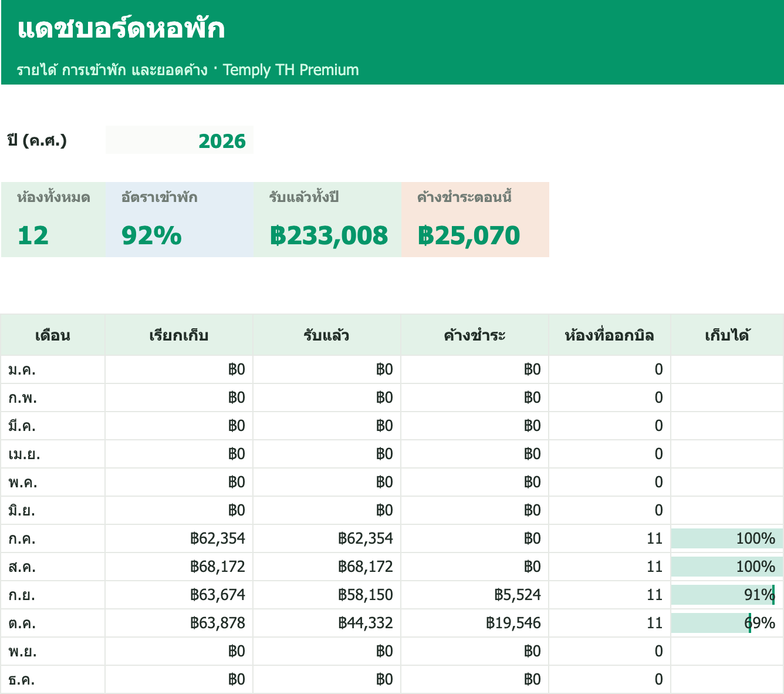784x694 pixels.
Task: Click the 100% collection bar for ก.ค.
Action: pos(727,538)
